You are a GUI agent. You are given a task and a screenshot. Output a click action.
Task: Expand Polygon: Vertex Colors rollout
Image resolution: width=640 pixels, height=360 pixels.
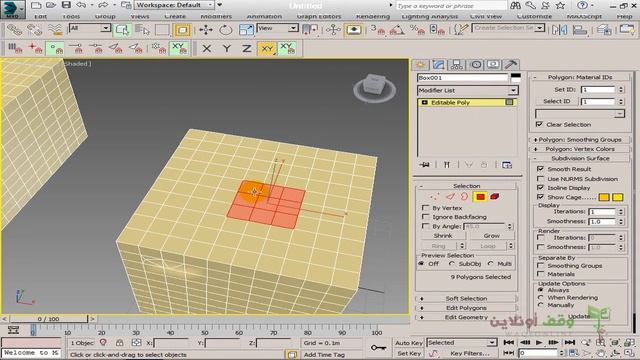580,149
